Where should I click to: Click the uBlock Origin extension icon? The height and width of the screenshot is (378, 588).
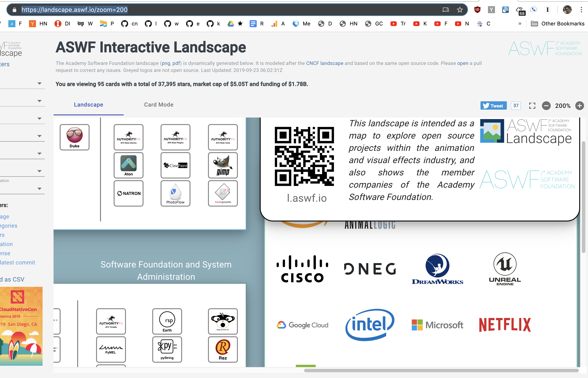click(x=477, y=10)
